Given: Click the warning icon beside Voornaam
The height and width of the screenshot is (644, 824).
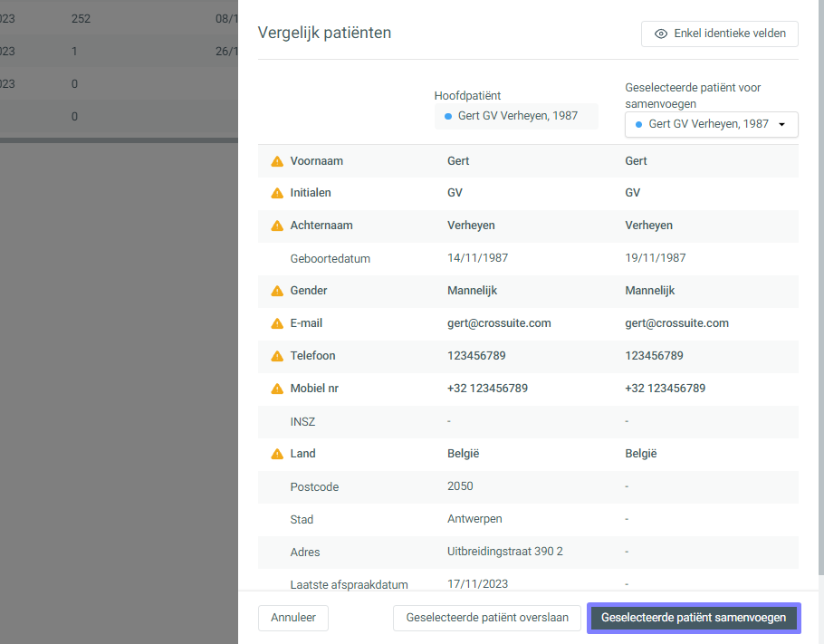Looking at the screenshot, I should pos(277,161).
